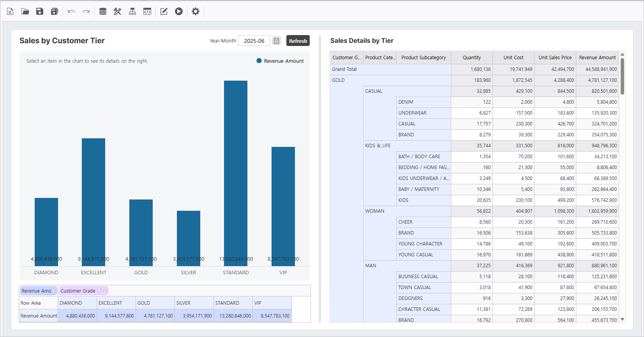Run the report with play icon
This screenshot has height=337, width=644.
click(179, 11)
